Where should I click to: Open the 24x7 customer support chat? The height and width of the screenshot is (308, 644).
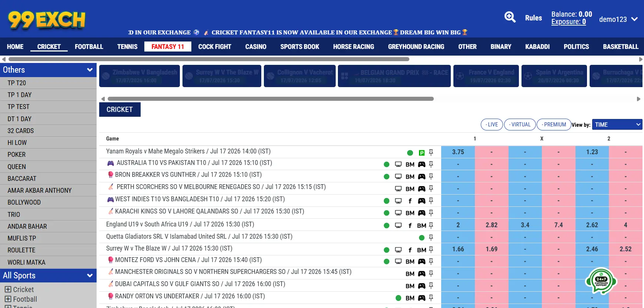[601, 281]
